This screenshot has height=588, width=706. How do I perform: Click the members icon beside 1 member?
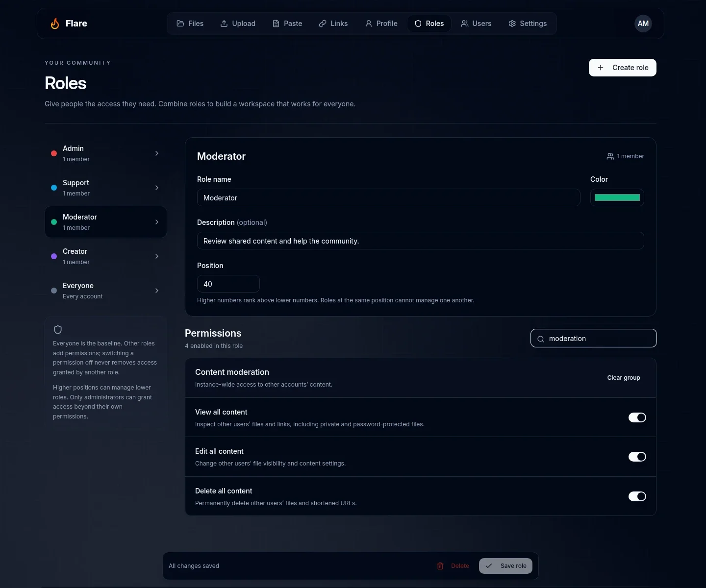pos(610,156)
